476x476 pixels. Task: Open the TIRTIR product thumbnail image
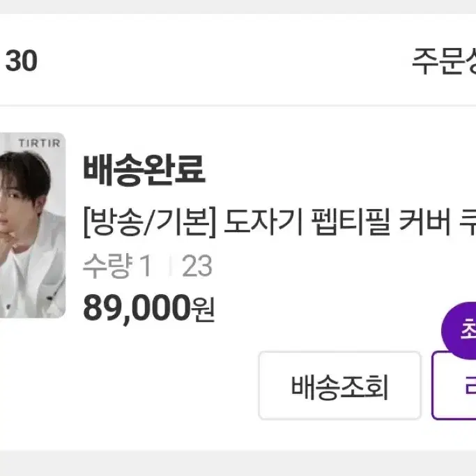33,225
